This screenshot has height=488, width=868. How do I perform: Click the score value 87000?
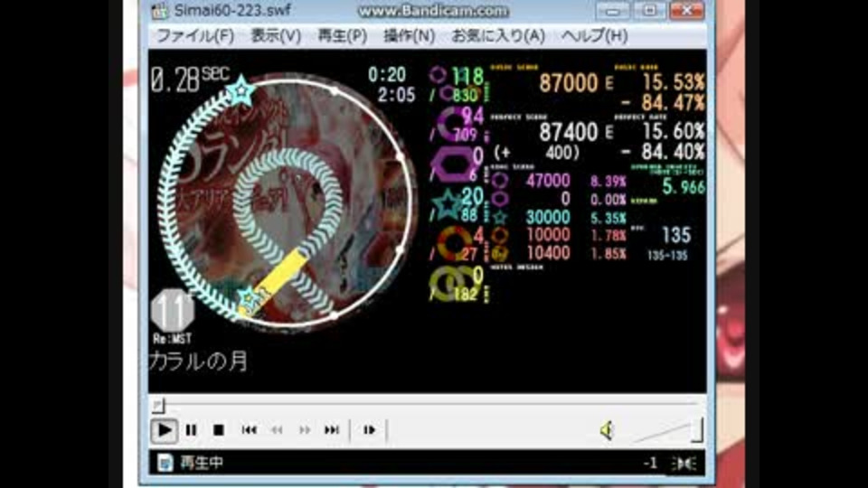coord(569,83)
